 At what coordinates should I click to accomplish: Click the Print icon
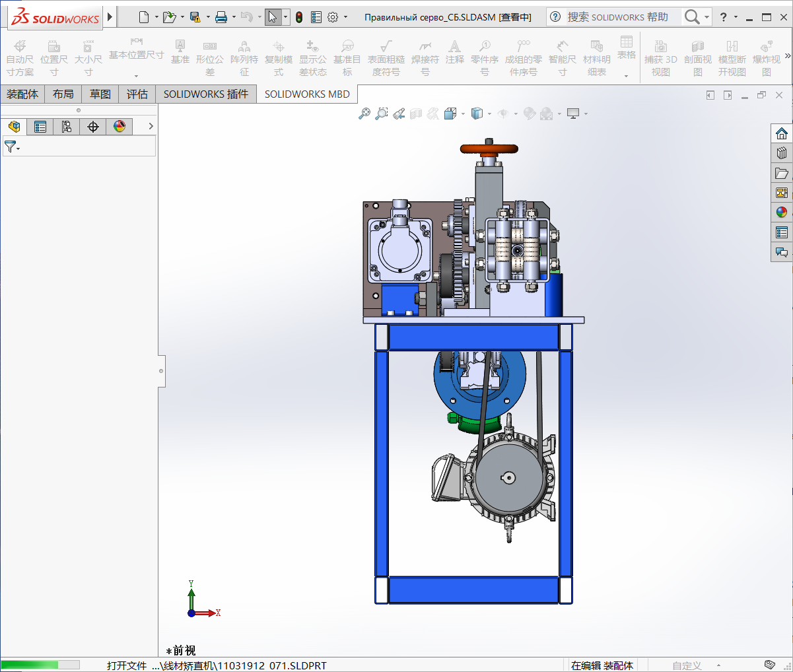pos(221,17)
